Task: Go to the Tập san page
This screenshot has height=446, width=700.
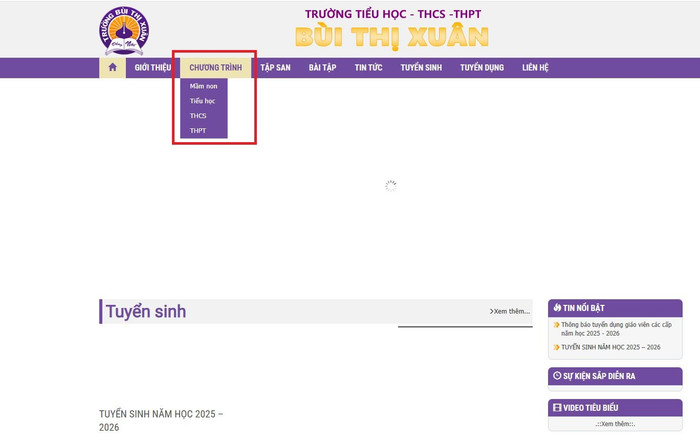Action: 275,68
